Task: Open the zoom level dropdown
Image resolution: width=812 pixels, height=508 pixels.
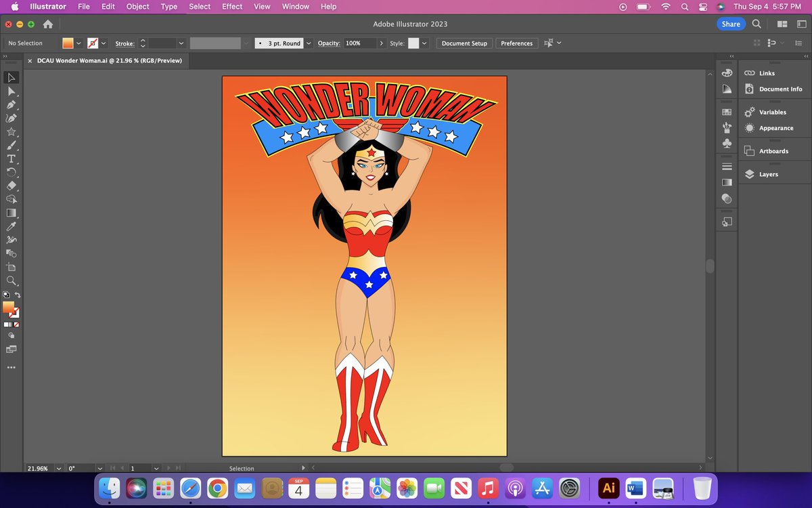Action: [x=58, y=468]
